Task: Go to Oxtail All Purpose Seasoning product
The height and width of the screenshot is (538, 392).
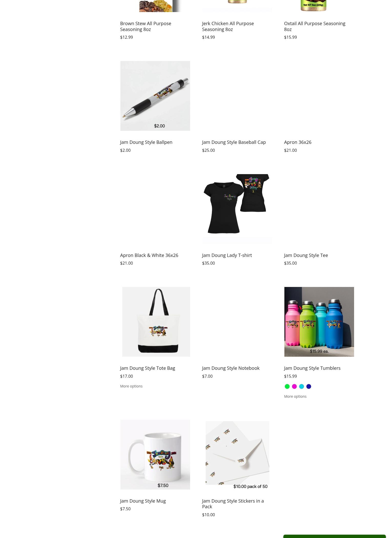Action: pyautogui.click(x=315, y=26)
